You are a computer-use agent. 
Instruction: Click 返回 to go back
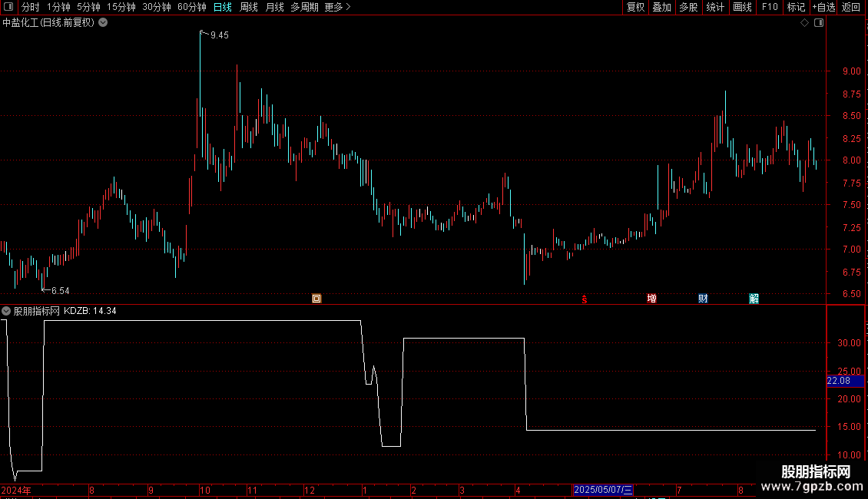coord(851,7)
